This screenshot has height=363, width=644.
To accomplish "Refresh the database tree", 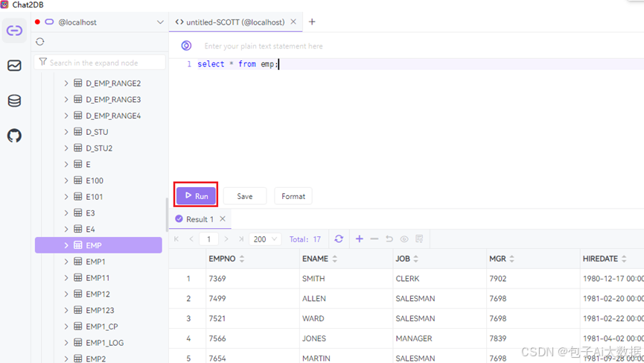I will [40, 42].
